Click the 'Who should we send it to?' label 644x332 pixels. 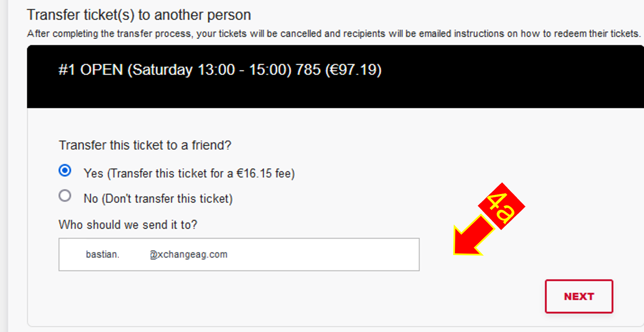pyautogui.click(x=128, y=225)
